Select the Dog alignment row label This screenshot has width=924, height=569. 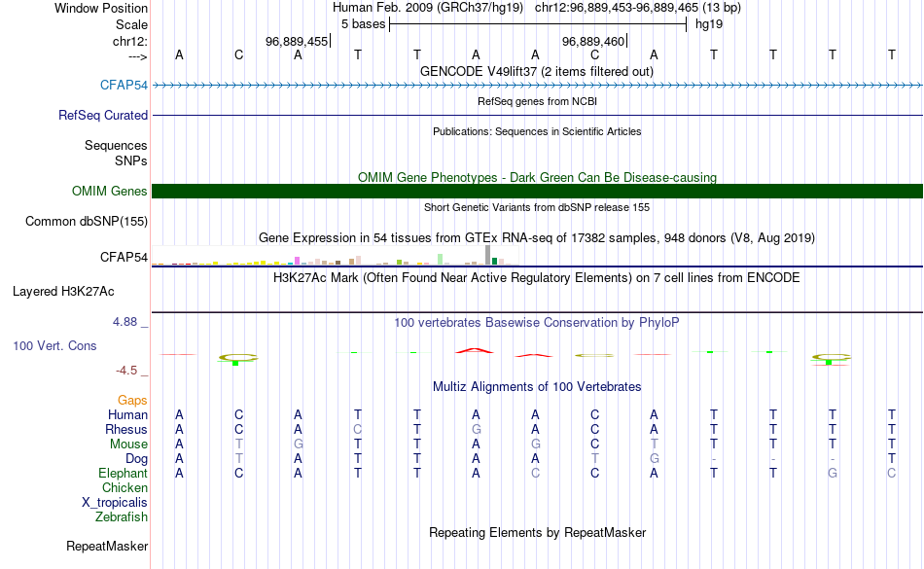coord(136,458)
